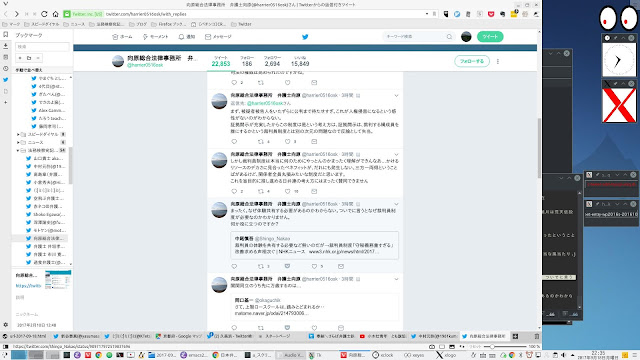Switch to the スタートページ tab
The image size is (640, 360).
click(278, 336)
